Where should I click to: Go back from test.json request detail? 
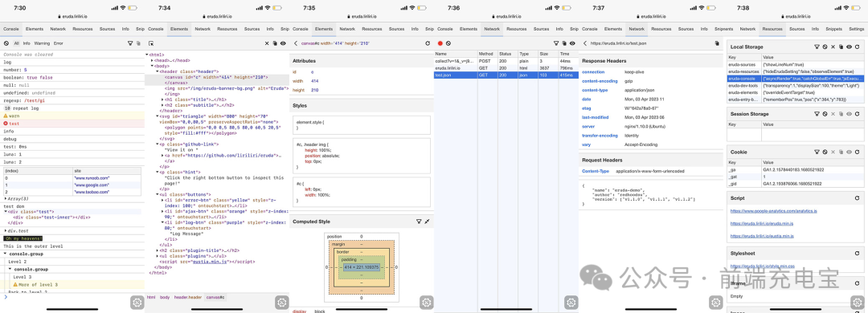coord(585,43)
